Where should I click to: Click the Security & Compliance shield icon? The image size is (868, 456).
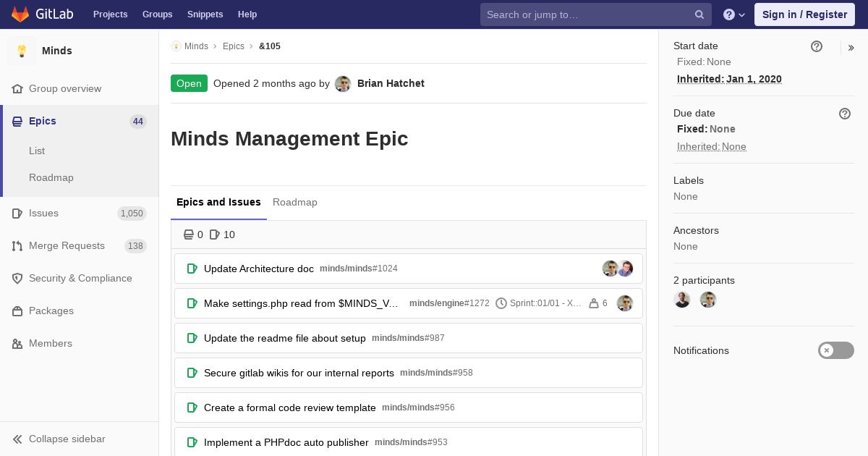click(17, 279)
